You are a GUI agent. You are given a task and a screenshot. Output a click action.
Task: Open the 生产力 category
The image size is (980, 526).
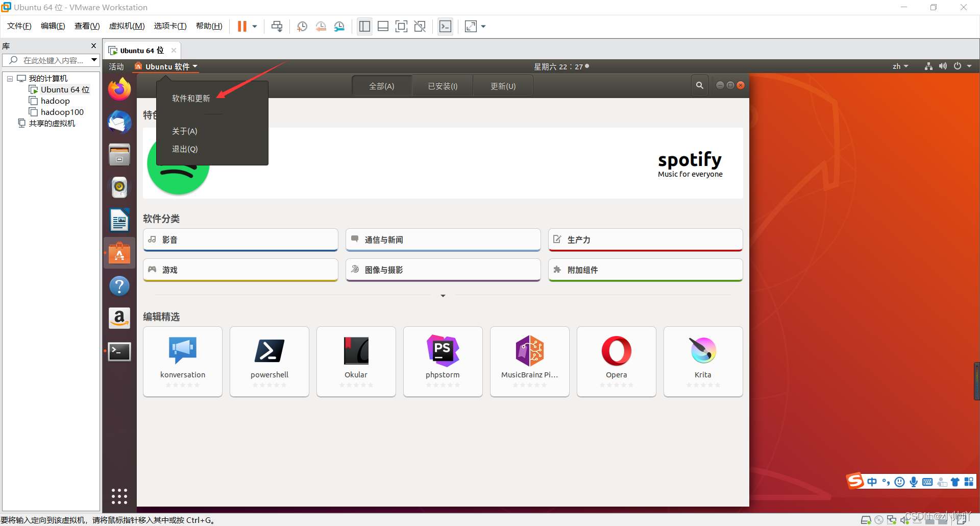coord(646,240)
